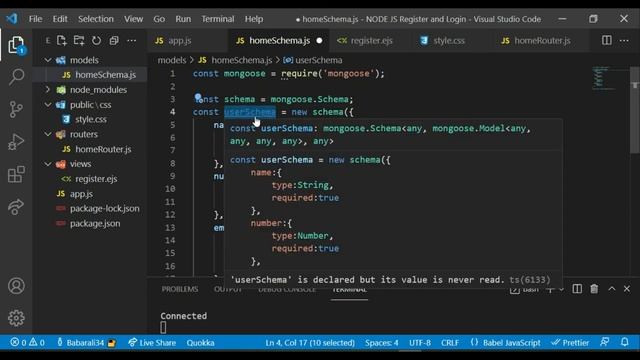Open explorer more actions ellipsis
The image size is (640, 360).
pos(131,40)
